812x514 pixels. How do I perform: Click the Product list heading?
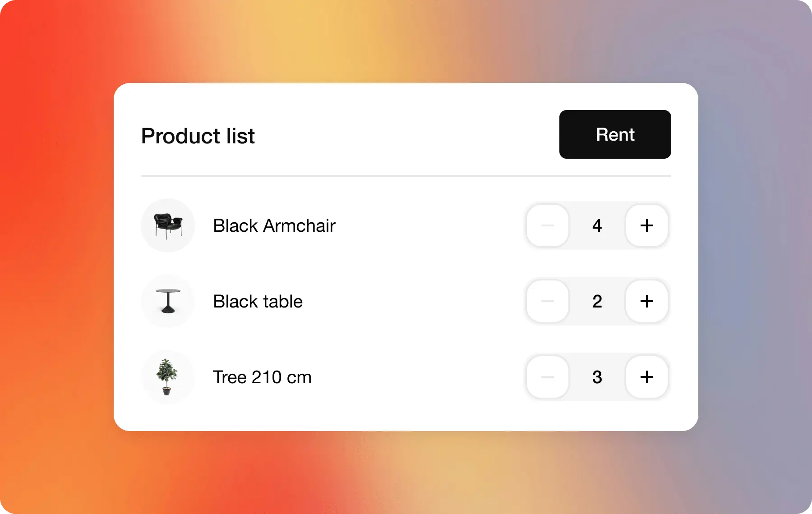coord(198,136)
